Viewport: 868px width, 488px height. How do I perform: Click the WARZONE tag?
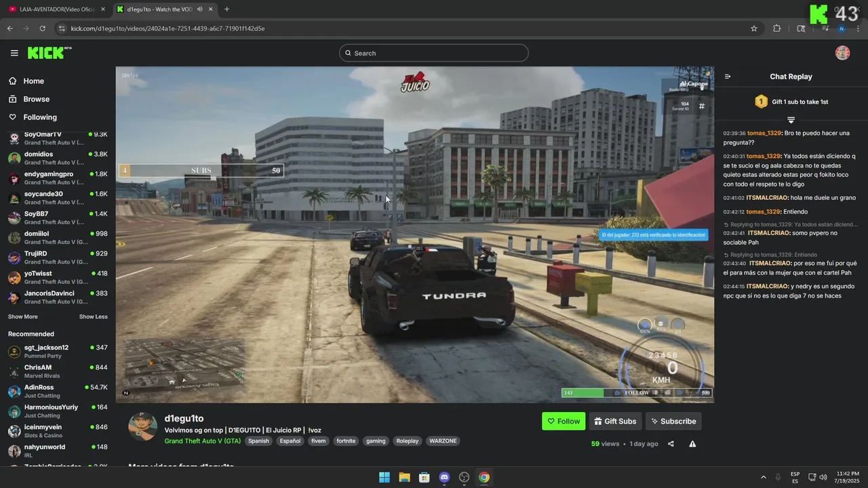tap(443, 441)
